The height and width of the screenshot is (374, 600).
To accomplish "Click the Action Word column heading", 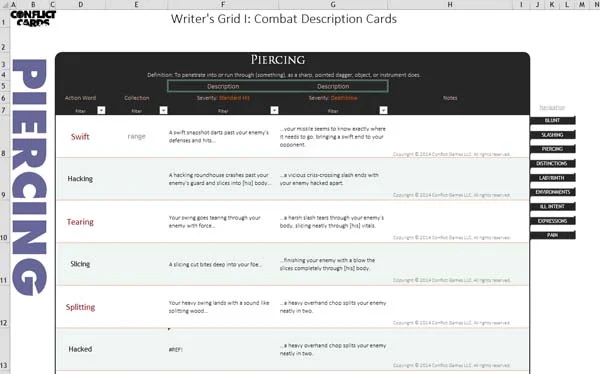I will [80, 98].
